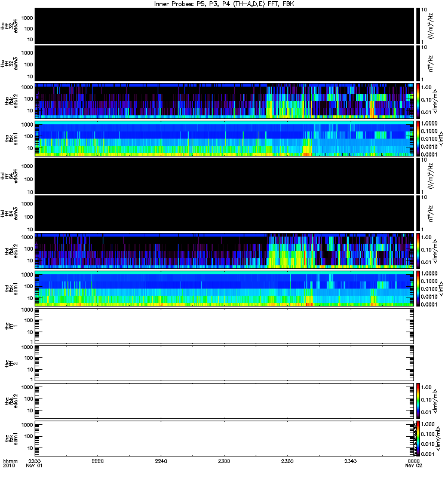The height and width of the screenshot is (478, 448).
Task: Click the 'Nov 01' date label
Action: tap(34, 465)
